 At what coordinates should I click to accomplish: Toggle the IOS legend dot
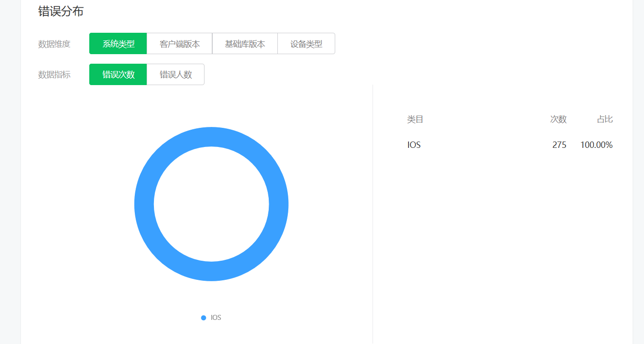(x=204, y=318)
